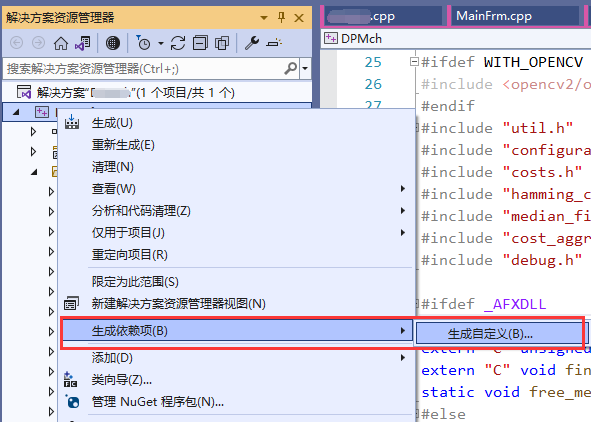Click the #ifdef _AFXDLL code line
The height and width of the screenshot is (422, 591).
(484, 304)
